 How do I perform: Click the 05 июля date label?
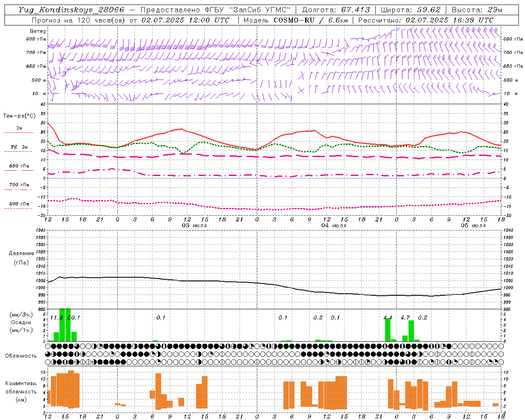(x=473, y=226)
